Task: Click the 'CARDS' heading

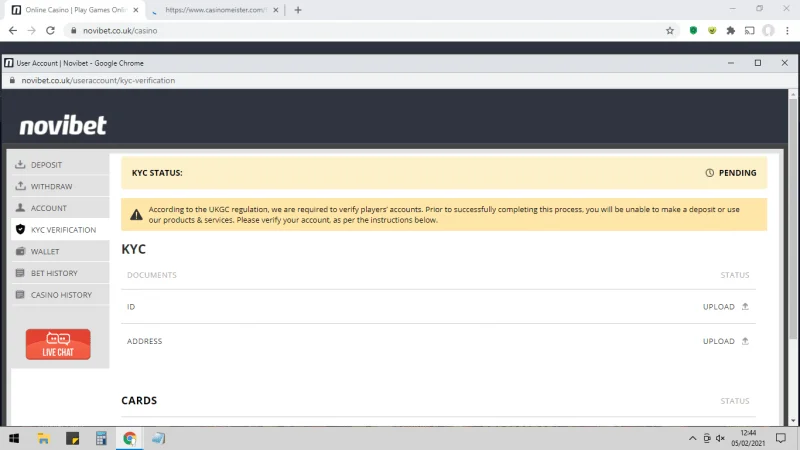Action: tap(139, 401)
